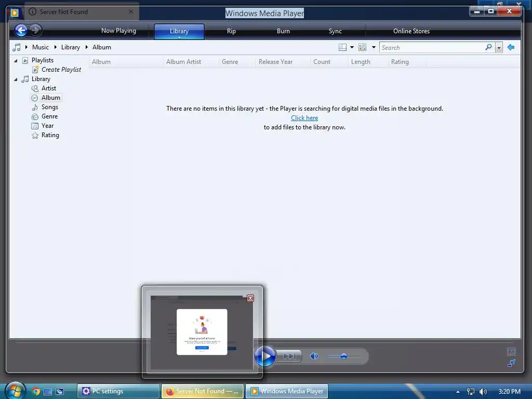Select Playlists in the navigation tree
This screenshot has height=399, width=532.
click(x=43, y=60)
